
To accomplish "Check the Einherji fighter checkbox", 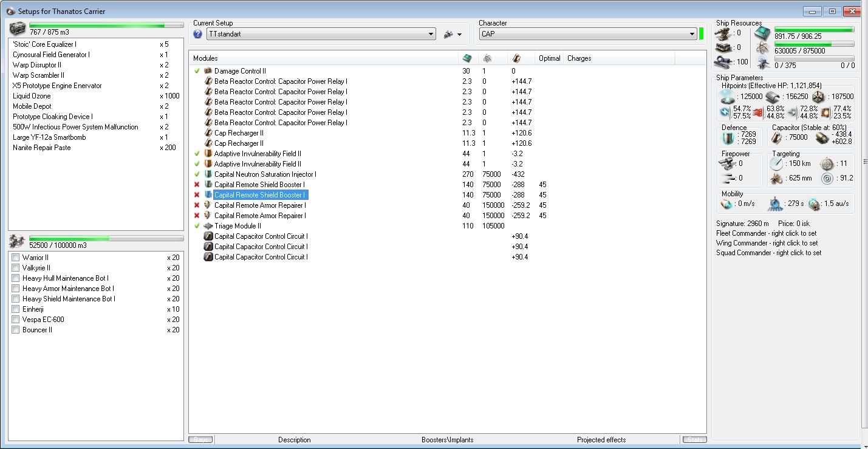I will coord(16,309).
